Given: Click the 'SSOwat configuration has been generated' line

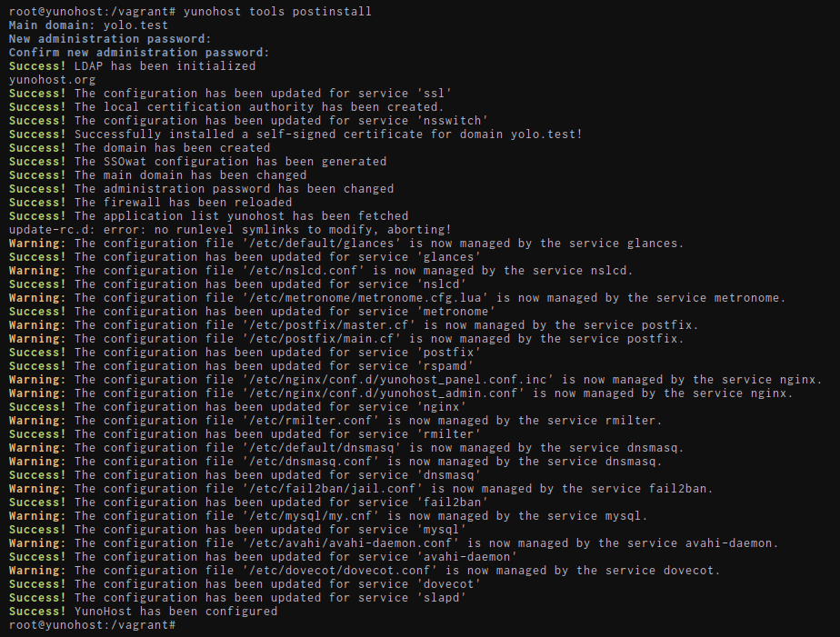Looking at the screenshot, I should [230, 161].
